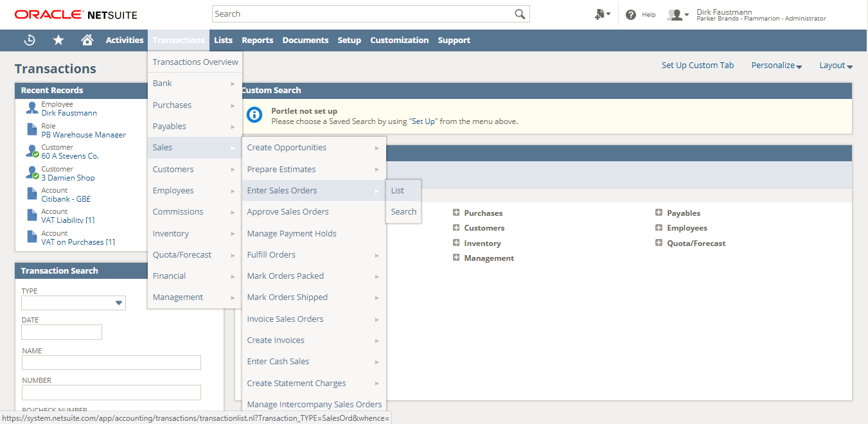
Task: Open the Payables submenu in Transactions menu
Action: click(195, 127)
